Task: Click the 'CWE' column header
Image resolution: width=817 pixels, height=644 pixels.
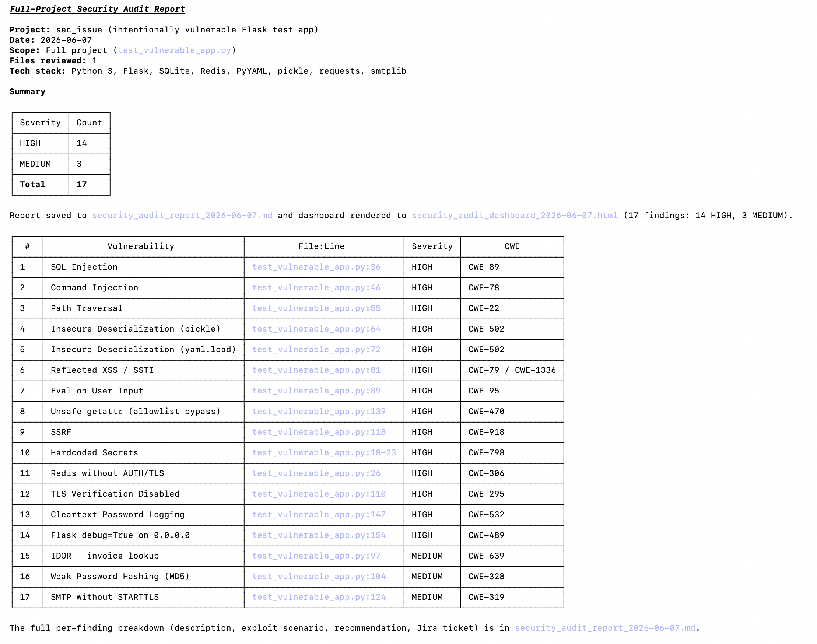Action: (512, 246)
